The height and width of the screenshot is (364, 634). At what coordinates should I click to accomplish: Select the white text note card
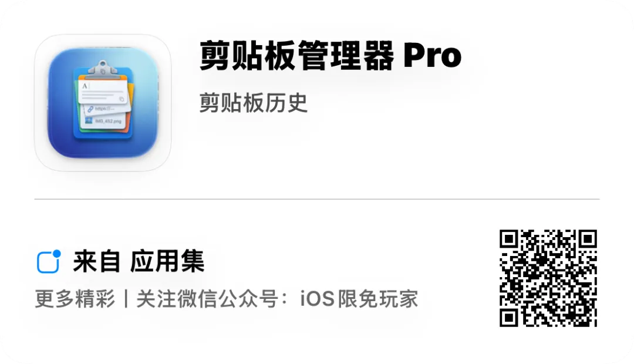(104, 92)
